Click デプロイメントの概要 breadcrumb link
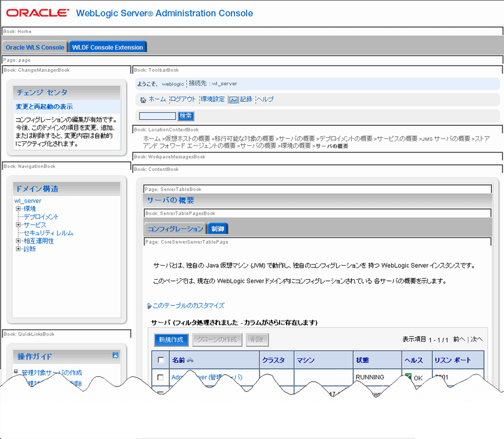The image size is (504, 439). (x=346, y=138)
